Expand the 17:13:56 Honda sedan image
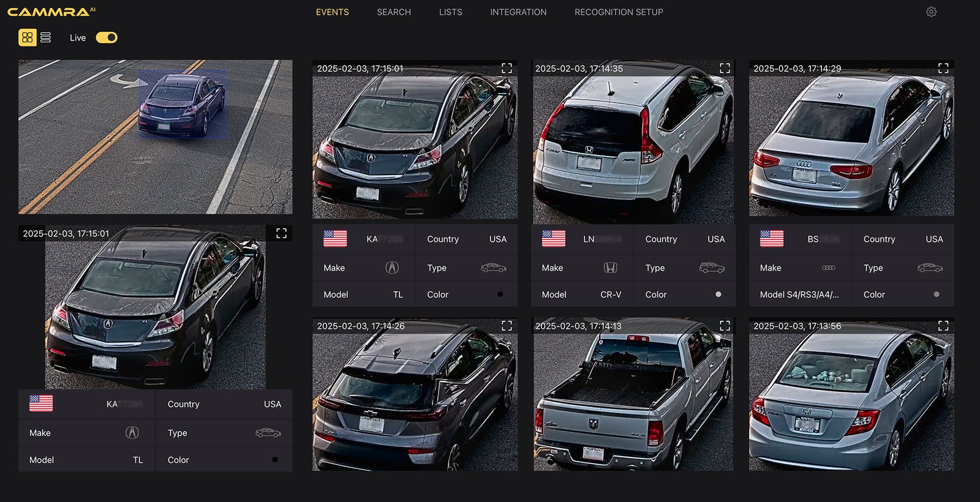The height and width of the screenshot is (502, 980). coord(943,326)
